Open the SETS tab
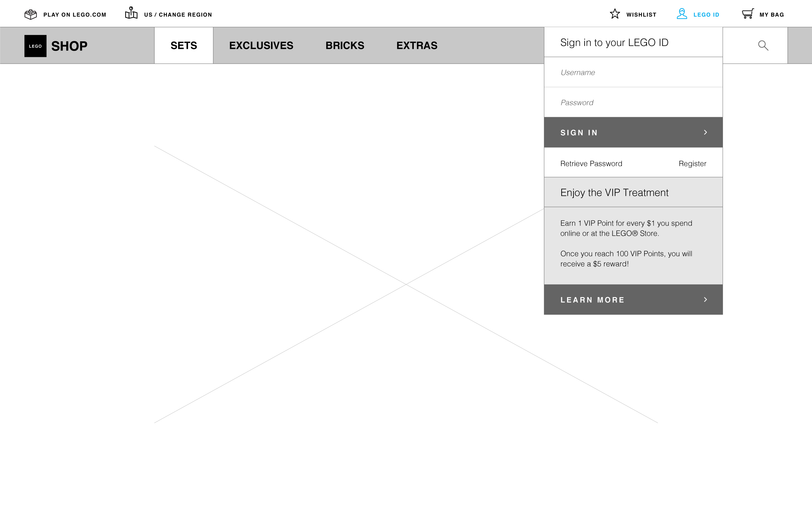Viewport: 812px width, 508px height. point(184,46)
